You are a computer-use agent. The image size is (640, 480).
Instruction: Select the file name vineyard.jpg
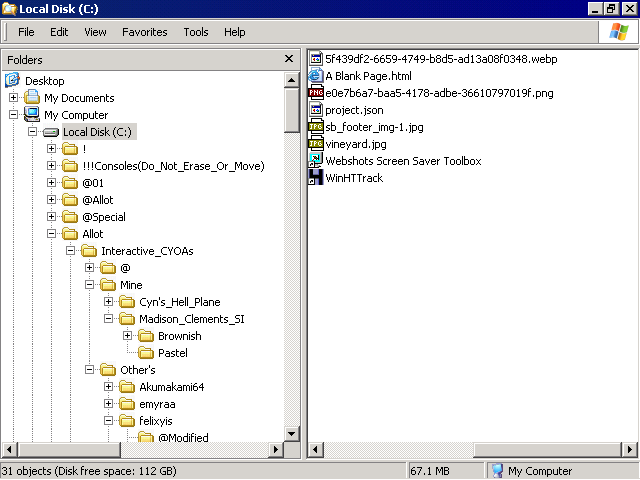coord(356,144)
